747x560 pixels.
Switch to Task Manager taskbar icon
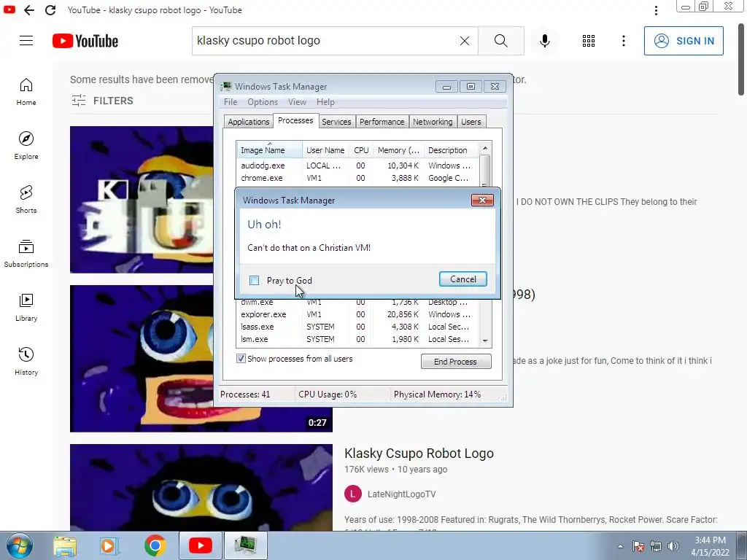[246, 545]
